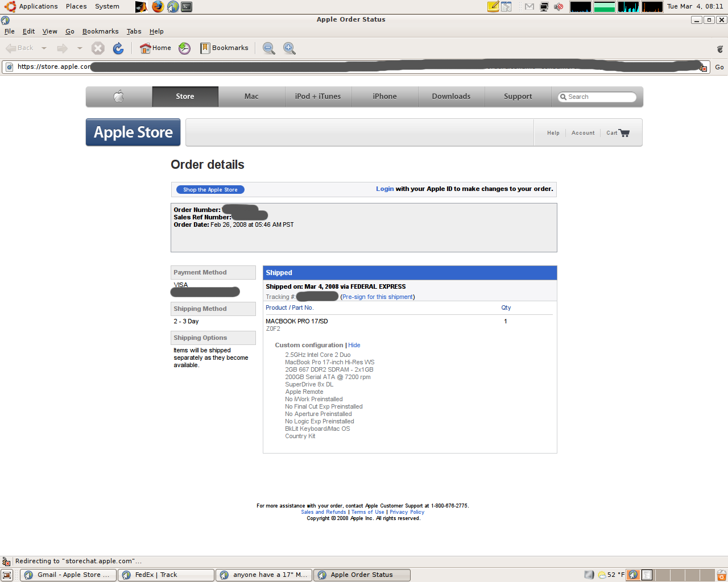The image size is (728, 582).
Task: Click the page icon in the address bar
Action: 9,67
